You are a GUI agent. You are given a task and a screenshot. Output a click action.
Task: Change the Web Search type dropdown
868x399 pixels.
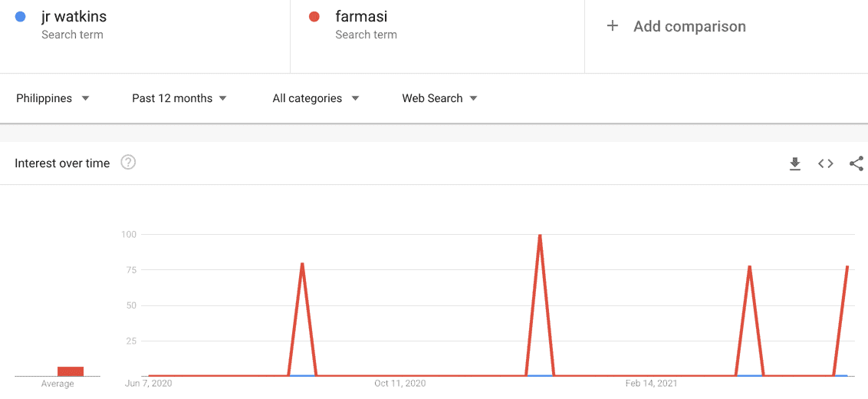tap(439, 99)
